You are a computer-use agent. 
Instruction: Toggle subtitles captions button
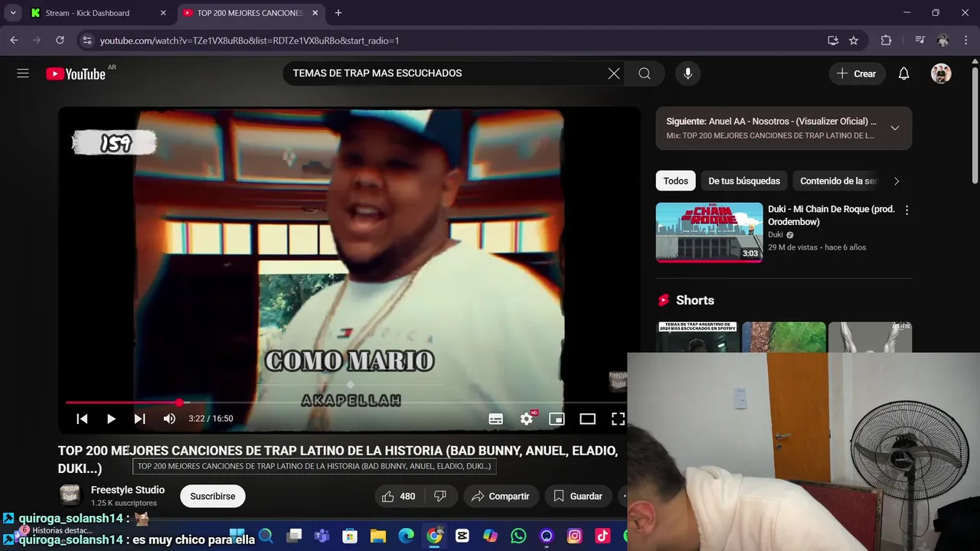click(x=496, y=419)
